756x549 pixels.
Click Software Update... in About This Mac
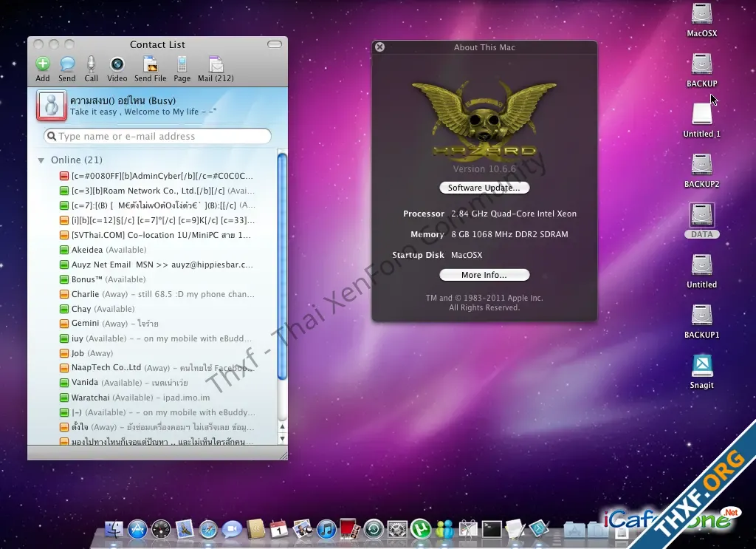pyautogui.click(x=484, y=188)
